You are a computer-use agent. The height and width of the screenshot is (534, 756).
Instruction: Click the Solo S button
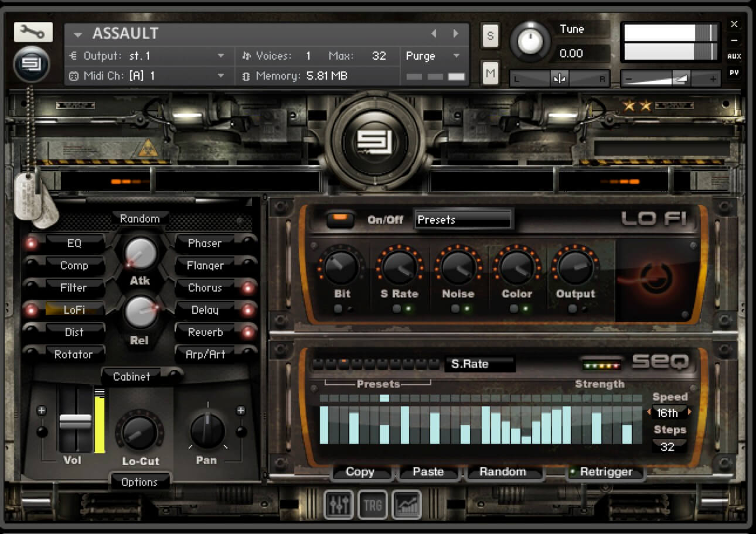[490, 36]
